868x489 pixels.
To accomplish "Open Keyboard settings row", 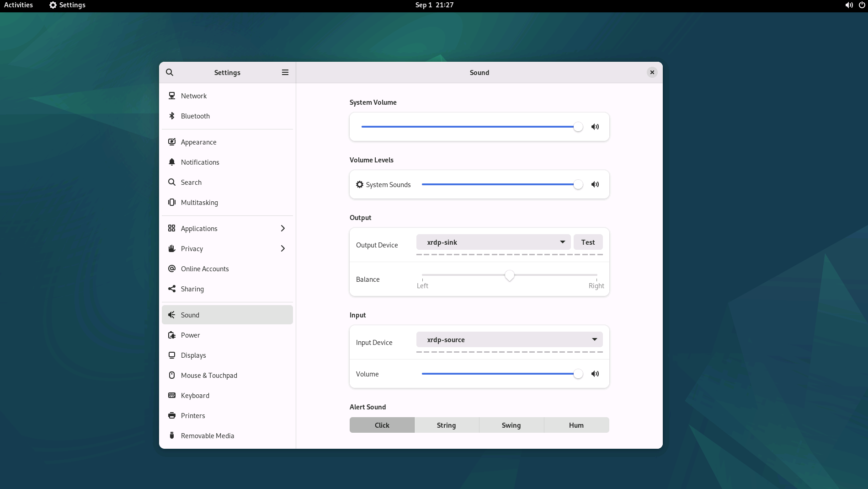I will [227, 395].
